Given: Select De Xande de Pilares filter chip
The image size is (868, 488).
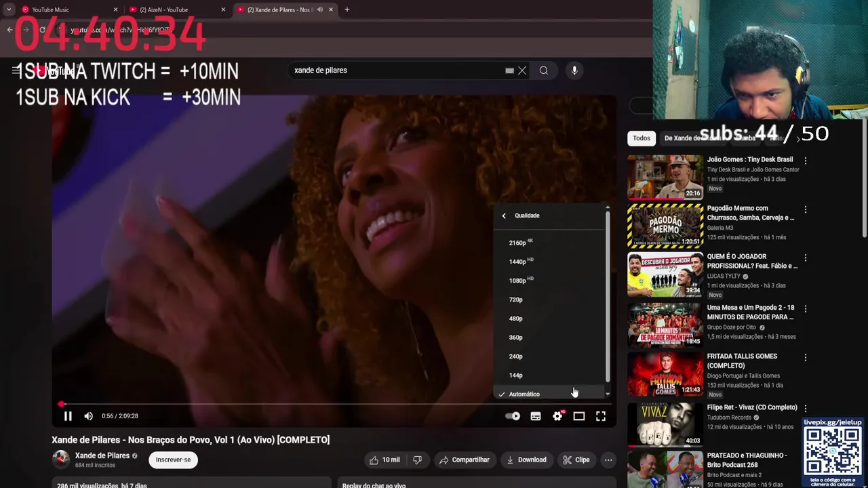Looking at the screenshot, I should 692,138.
